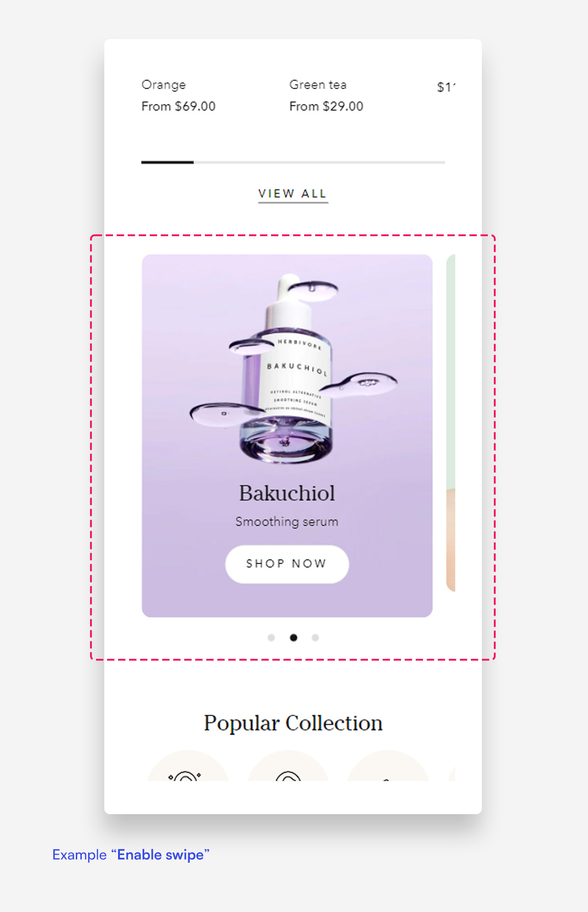Open the third Popular Collection circle icon
The height and width of the screenshot is (912, 588).
point(388,766)
